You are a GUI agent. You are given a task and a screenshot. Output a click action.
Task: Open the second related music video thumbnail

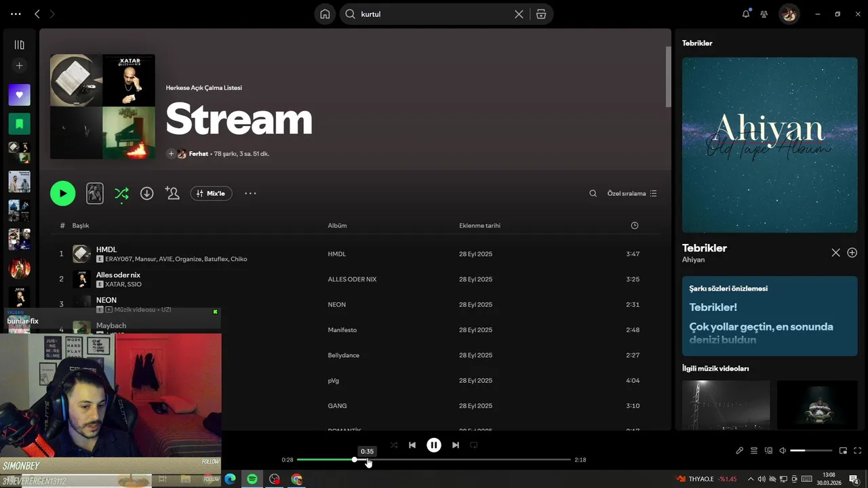pos(817,405)
